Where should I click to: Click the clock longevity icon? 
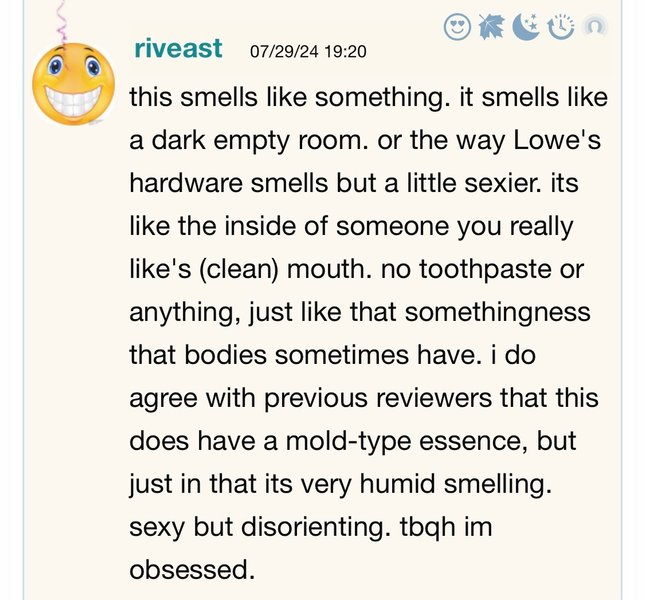tap(561, 27)
